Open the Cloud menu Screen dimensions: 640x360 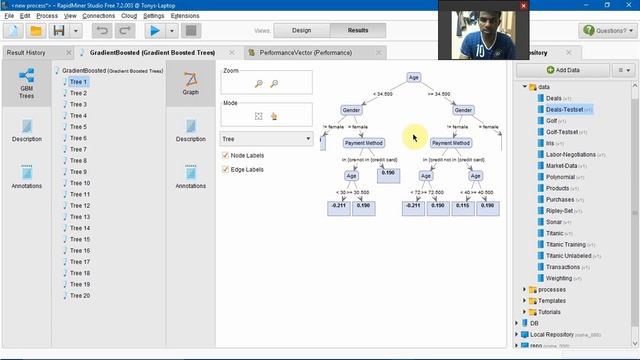coord(129,16)
